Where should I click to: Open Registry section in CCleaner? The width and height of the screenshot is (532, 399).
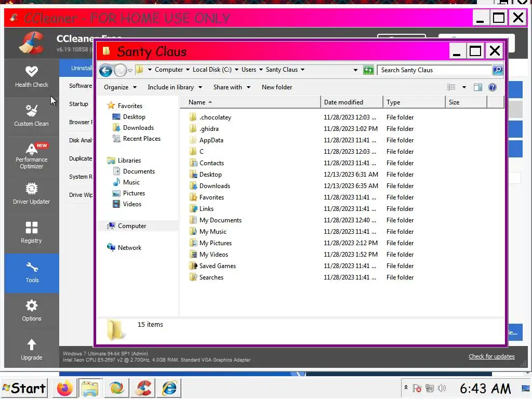coord(32,233)
